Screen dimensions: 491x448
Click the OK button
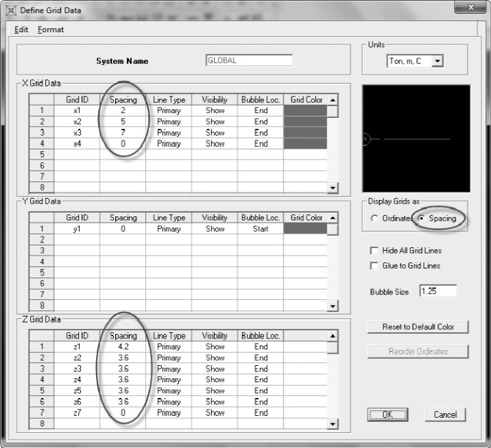(387, 414)
